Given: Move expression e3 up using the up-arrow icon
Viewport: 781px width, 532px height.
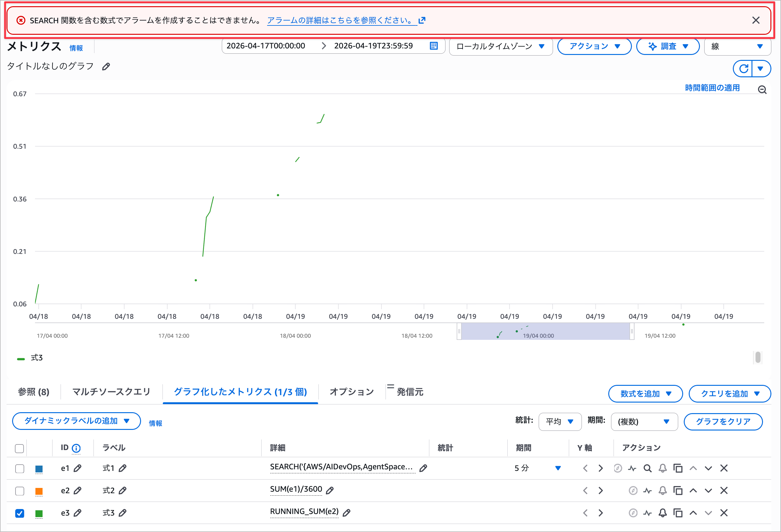Looking at the screenshot, I should tap(693, 513).
